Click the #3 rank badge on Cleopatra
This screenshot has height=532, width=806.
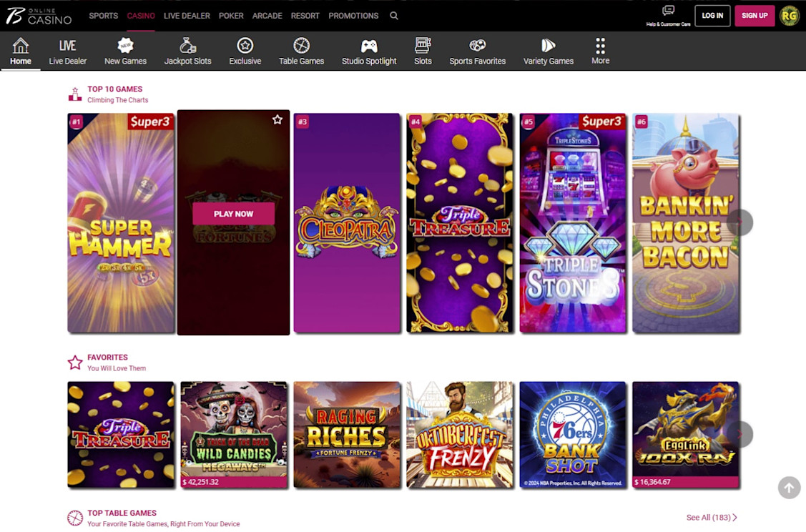point(303,122)
